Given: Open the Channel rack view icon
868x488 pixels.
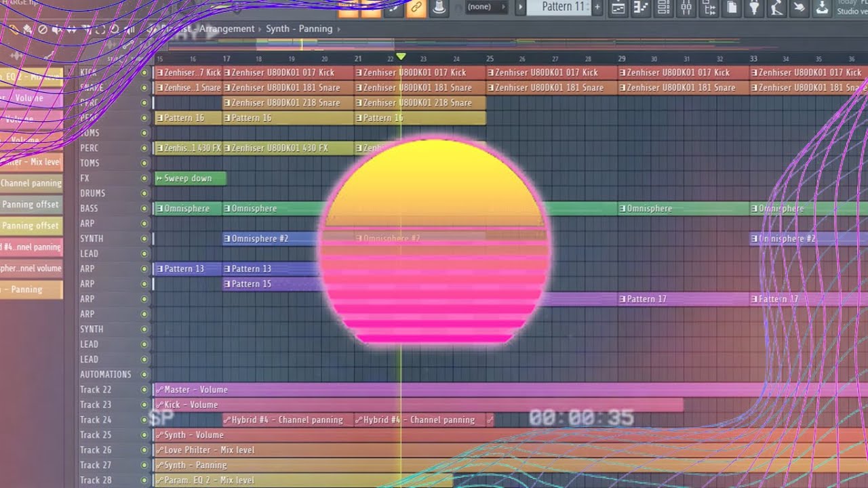Looking at the screenshot, I should [663, 7].
